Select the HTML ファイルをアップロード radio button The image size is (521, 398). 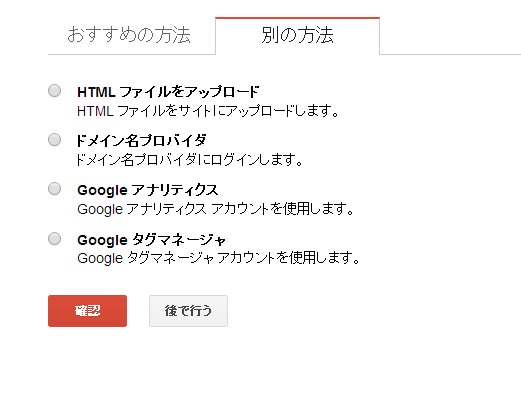click(x=54, y=91)
